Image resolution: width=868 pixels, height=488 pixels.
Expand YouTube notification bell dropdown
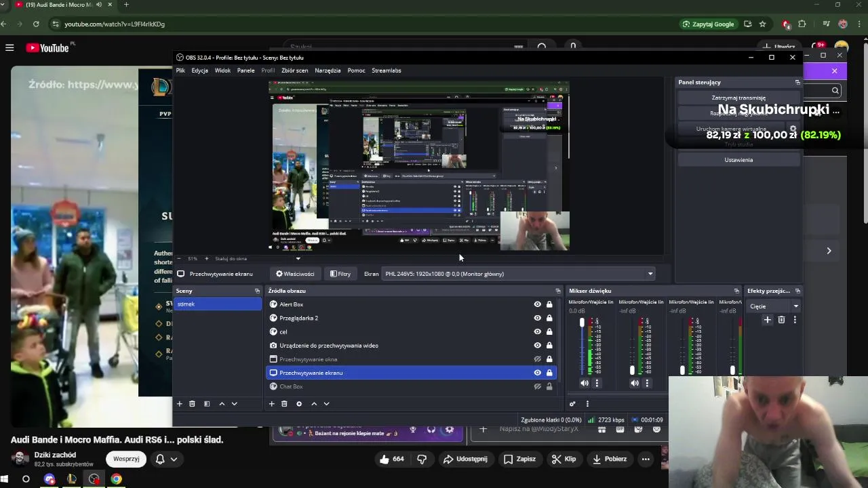click(x=174, y=459)
